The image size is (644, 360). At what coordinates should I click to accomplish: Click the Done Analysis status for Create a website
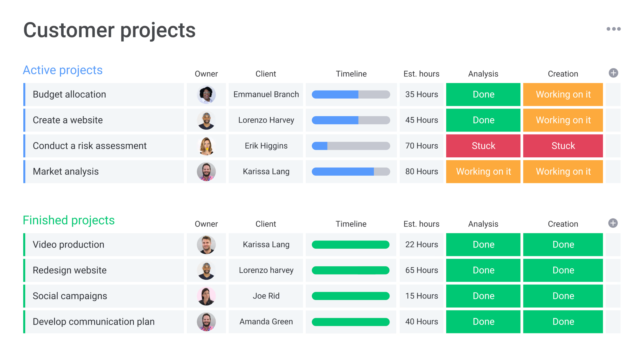[483, 120]
